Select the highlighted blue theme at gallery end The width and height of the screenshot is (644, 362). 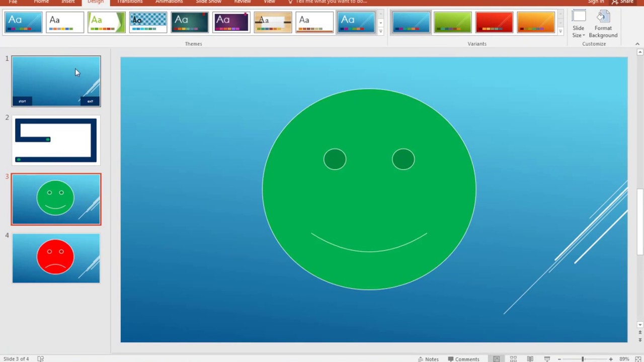(356, 23)
